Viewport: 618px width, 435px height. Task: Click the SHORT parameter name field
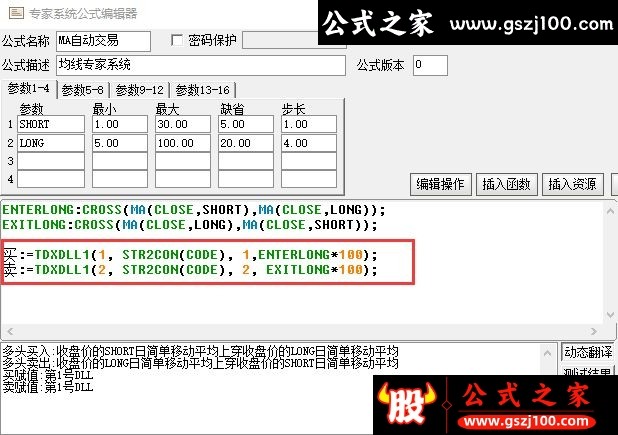51,124
